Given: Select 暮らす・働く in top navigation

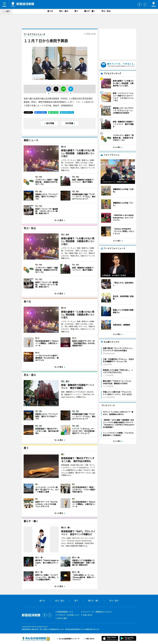Looking at the screenshot, I should 90,11.
